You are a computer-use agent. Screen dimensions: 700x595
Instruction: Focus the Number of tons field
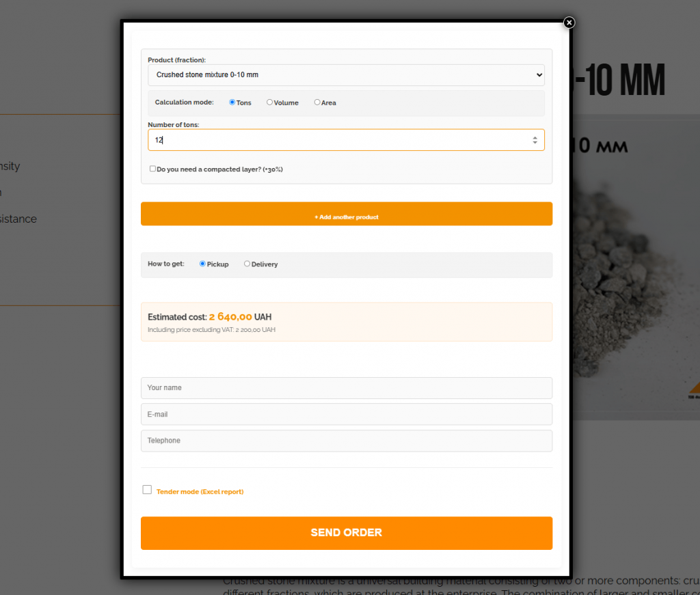tap(346, 140)
